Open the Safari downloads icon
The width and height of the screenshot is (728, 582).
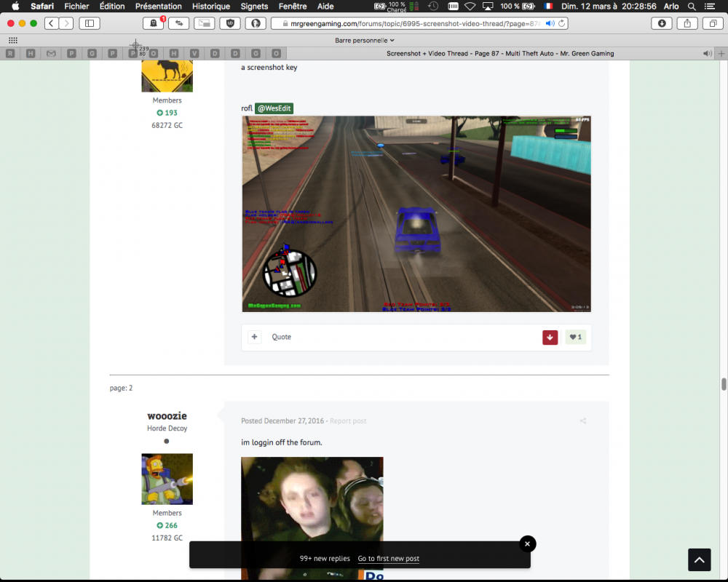(x=662, y=23)
